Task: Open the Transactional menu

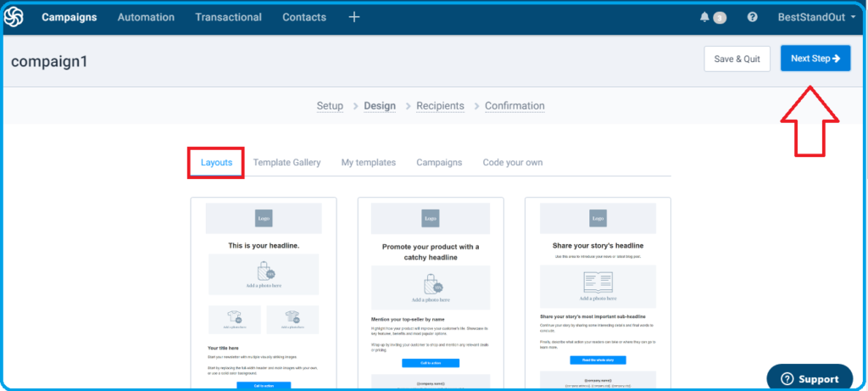Action: pyautogui.click(x=229, y=17)
